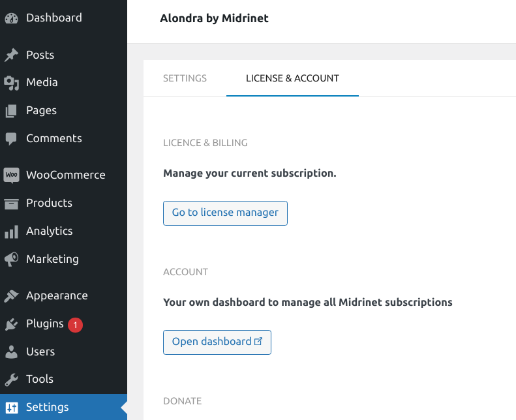Click the Media library icon
Screen dimensions: 516x420
[12, 83]
